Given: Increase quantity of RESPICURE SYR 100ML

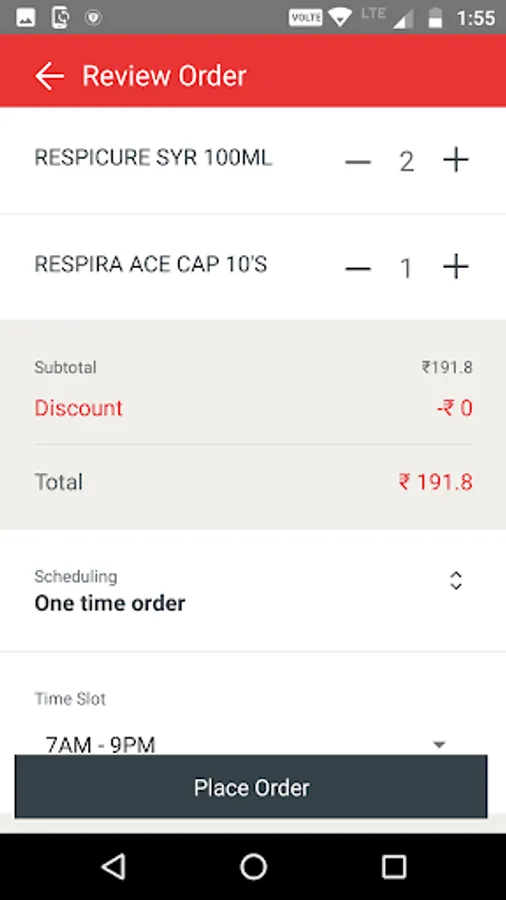Looking at the screenshot, I should pyautogui.click(x=456, y=160).
